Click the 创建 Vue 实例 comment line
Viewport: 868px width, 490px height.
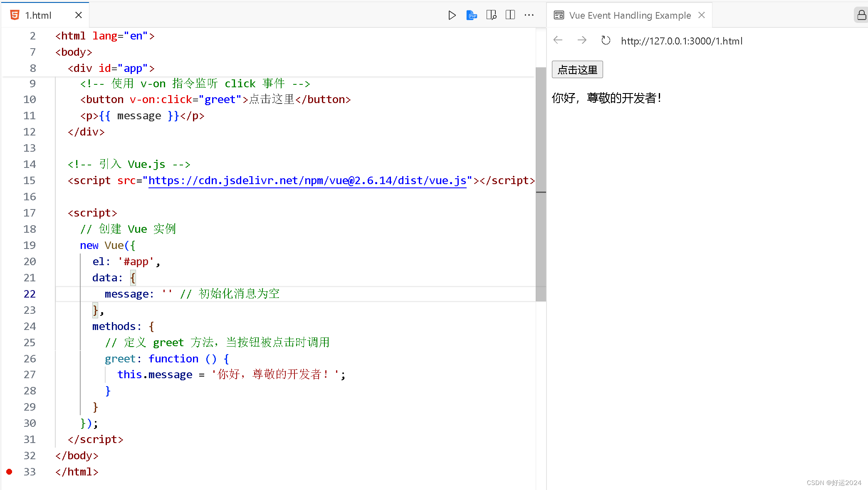tap(128, 229)
